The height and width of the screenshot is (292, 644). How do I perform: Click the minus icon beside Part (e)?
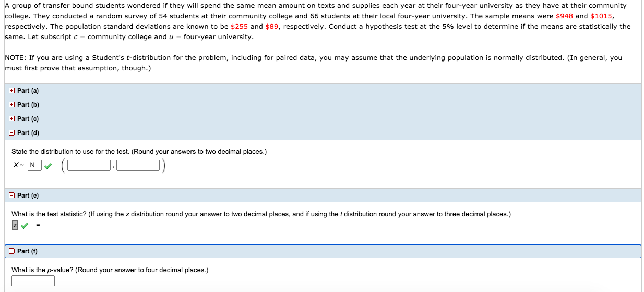pyautogui.click(x=12, y=196)
